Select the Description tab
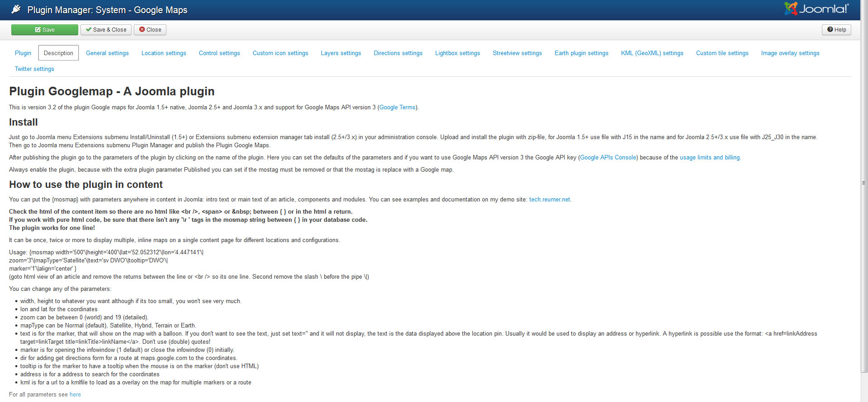The image size is (868, 402). 58,53
